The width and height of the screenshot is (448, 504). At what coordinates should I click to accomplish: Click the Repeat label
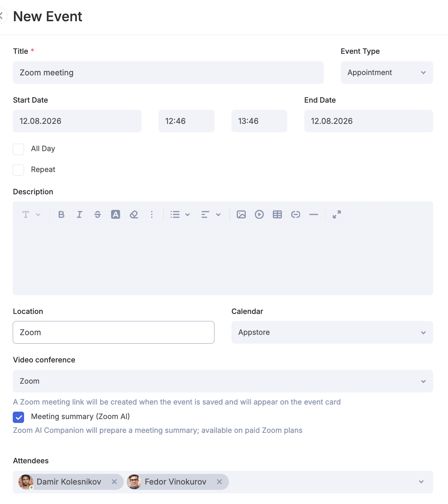pos(43,170)
